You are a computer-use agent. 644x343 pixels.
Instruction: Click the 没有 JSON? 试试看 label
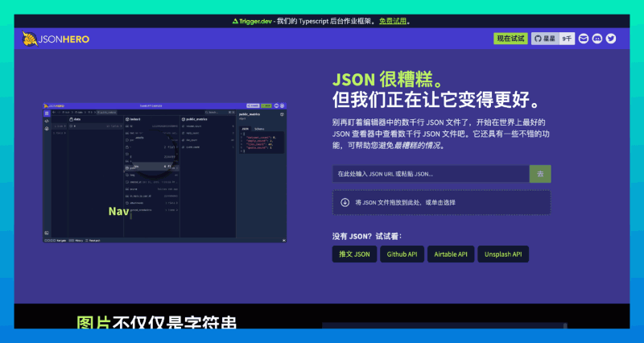click(367, 236)
